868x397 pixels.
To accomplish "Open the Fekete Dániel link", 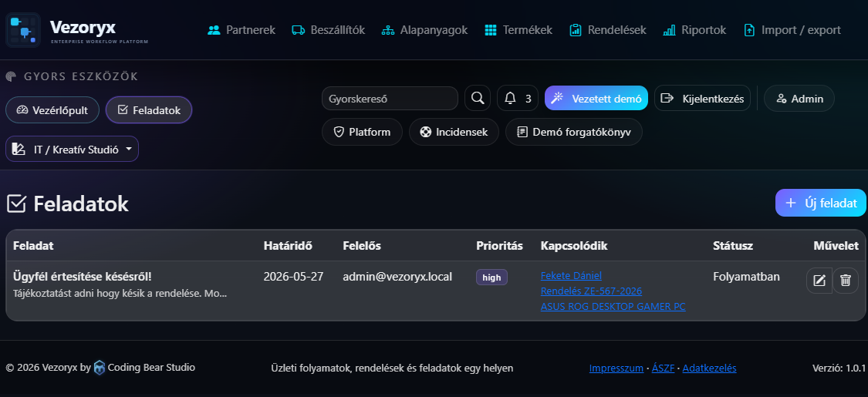I will [571, 275].
